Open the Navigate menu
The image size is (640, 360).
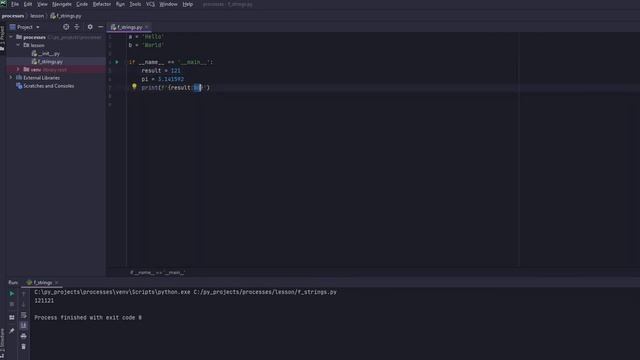(x=62, y=4)
